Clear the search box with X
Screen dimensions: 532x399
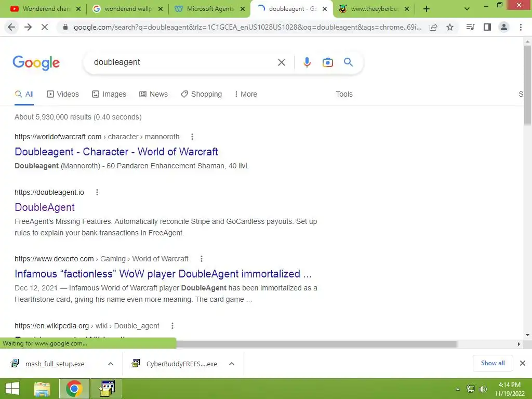click(x=281, y=62)
